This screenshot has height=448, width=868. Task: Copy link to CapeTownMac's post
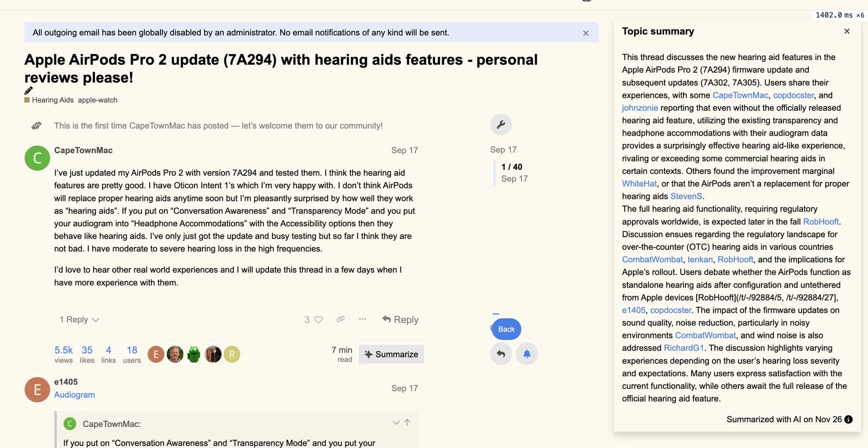click(x=340, y=319)
